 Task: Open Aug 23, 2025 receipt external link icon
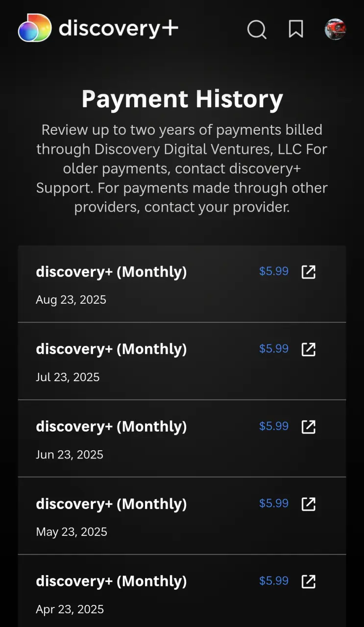[x=308, y=272]
